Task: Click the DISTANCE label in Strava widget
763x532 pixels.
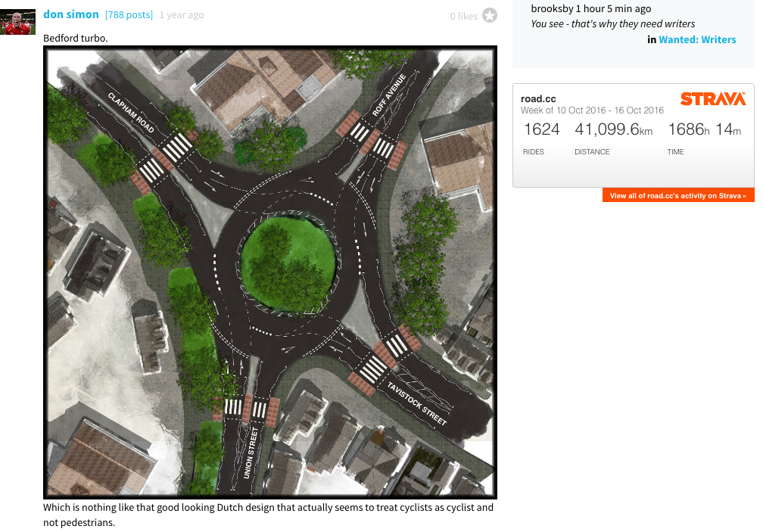Action: (592, 151)
